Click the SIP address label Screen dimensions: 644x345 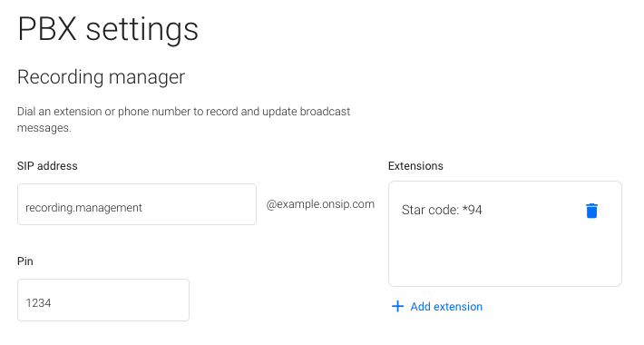coord(47,166)
